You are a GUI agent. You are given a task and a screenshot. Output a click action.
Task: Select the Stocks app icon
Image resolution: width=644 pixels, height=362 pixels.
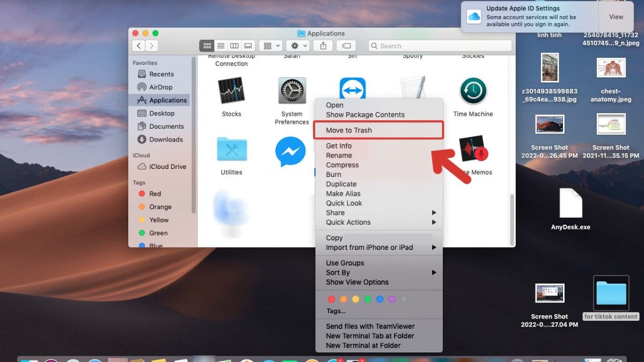pyautogui.click(x=231, y=91)
